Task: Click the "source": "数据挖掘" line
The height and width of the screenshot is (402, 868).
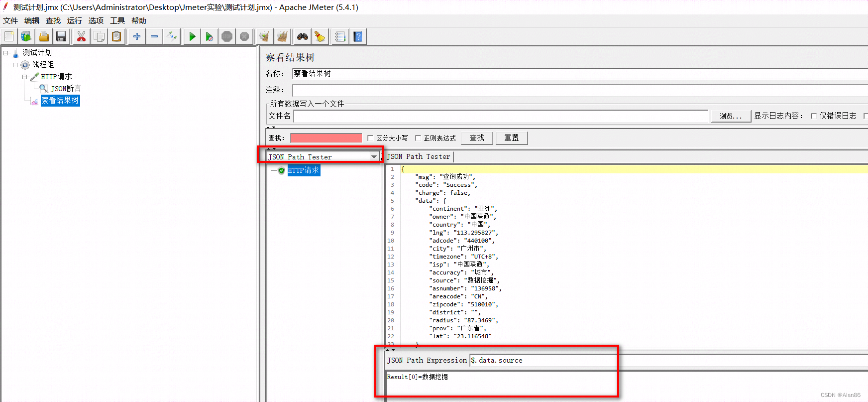Action: point(464,280)
